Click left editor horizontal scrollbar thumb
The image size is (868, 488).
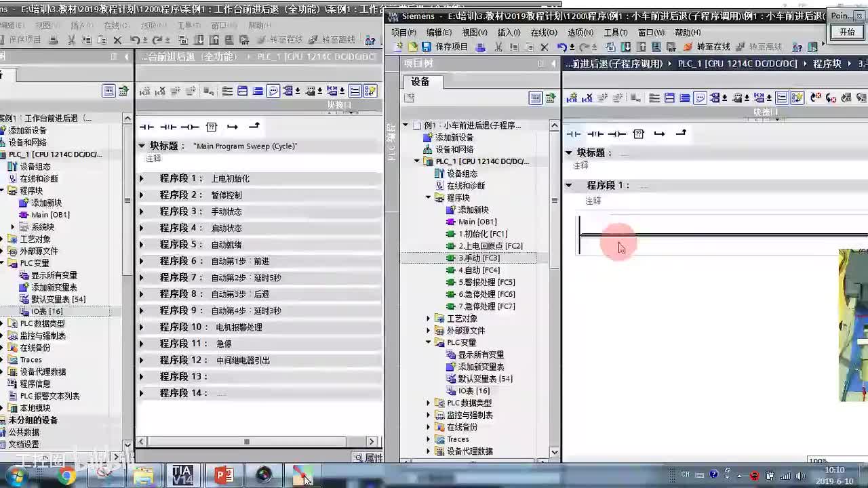click(246, 441)
